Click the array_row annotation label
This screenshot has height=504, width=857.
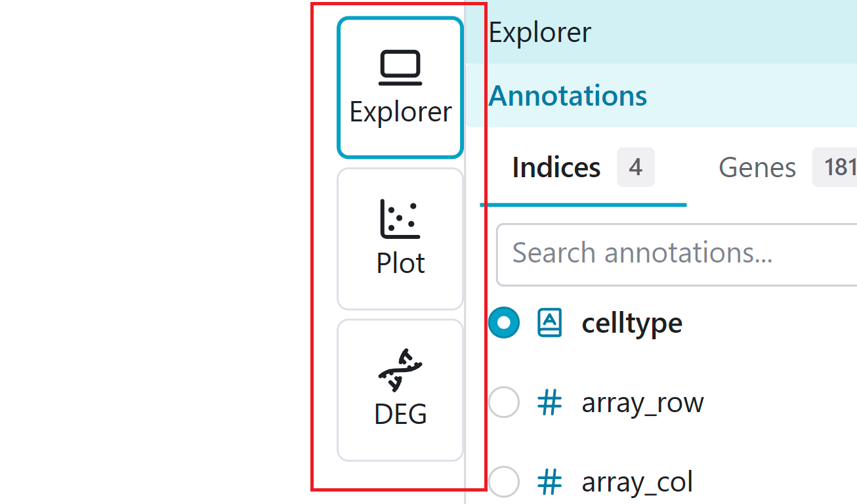642,402
